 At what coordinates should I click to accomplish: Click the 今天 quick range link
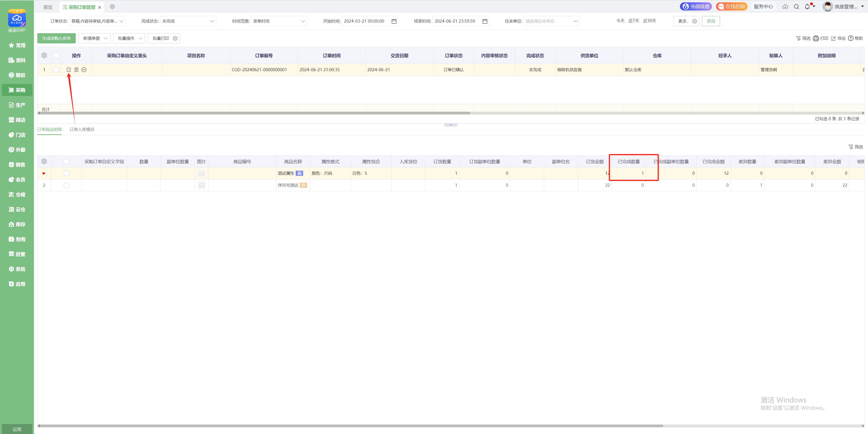click(621, 21)
